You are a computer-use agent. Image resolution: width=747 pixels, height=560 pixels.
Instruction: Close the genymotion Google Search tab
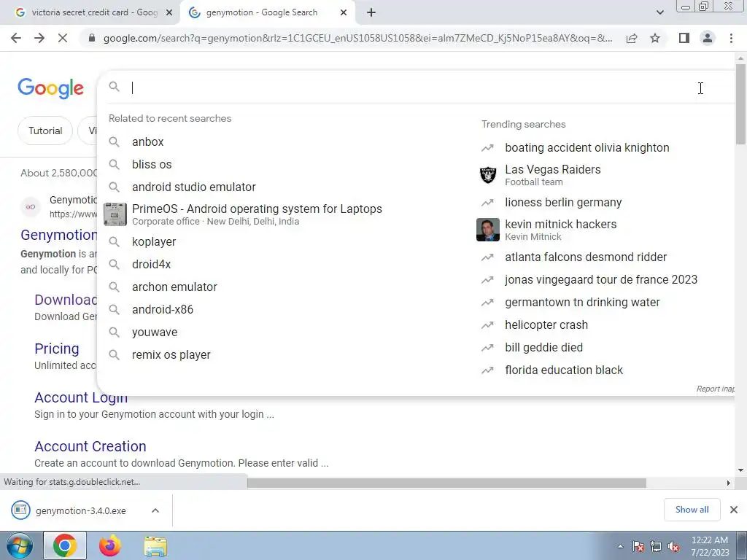click(344, 13)
